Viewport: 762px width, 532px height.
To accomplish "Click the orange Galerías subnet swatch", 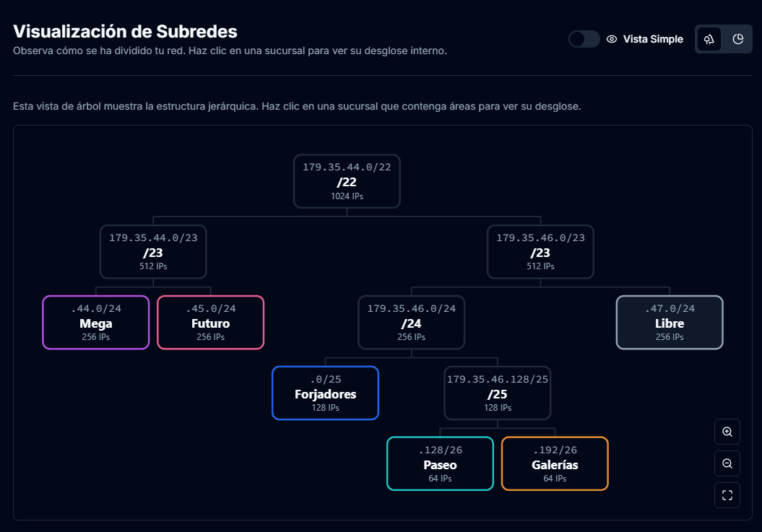I will [x=555, y=463].
